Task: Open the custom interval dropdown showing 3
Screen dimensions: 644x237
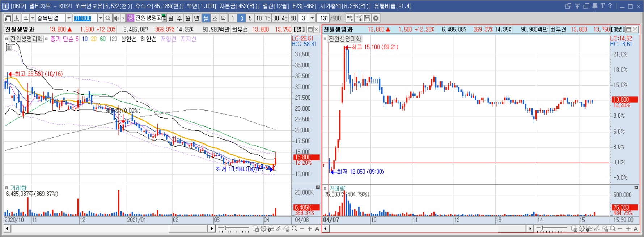Action: click(x=312, y=18)
